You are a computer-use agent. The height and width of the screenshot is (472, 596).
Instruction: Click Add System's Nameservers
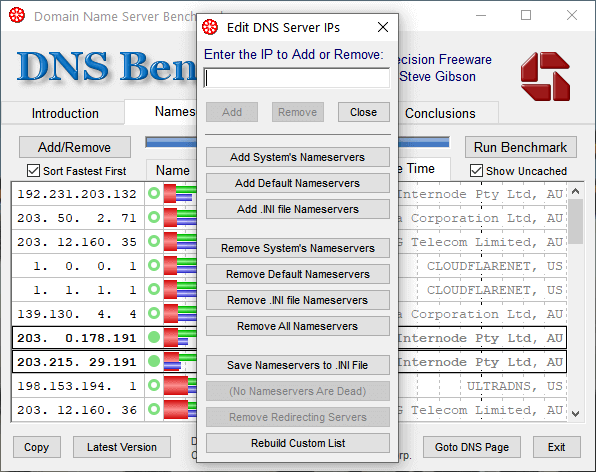point(298,157)
